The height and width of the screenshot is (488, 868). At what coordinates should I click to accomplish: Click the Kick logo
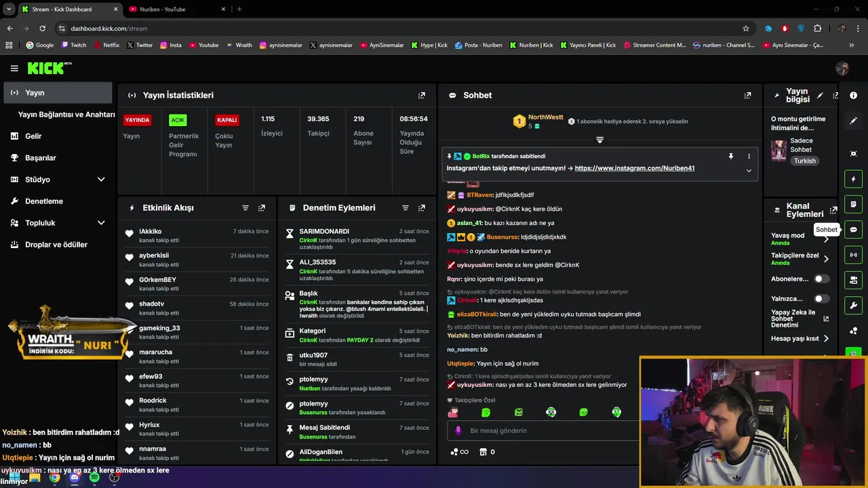49,68
